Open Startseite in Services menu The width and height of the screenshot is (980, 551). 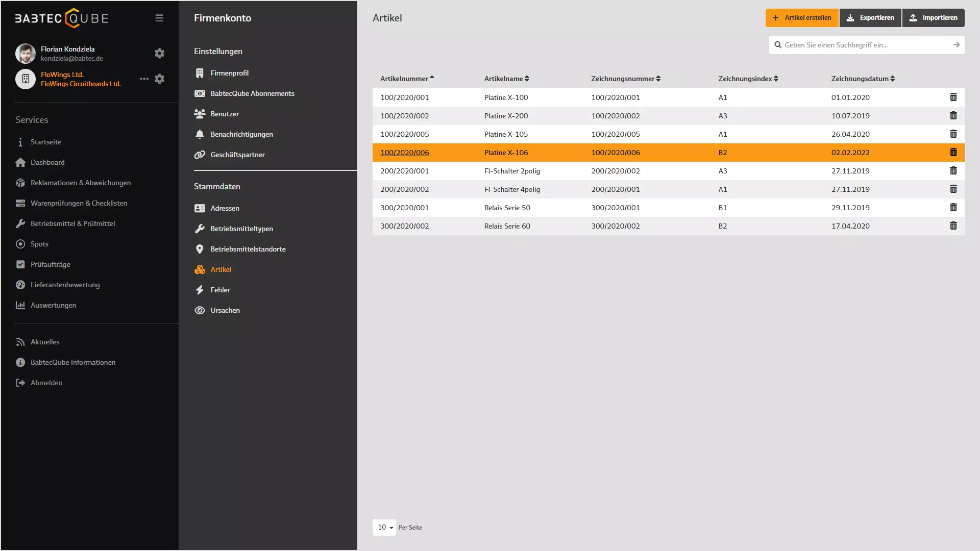click(46, 142)
